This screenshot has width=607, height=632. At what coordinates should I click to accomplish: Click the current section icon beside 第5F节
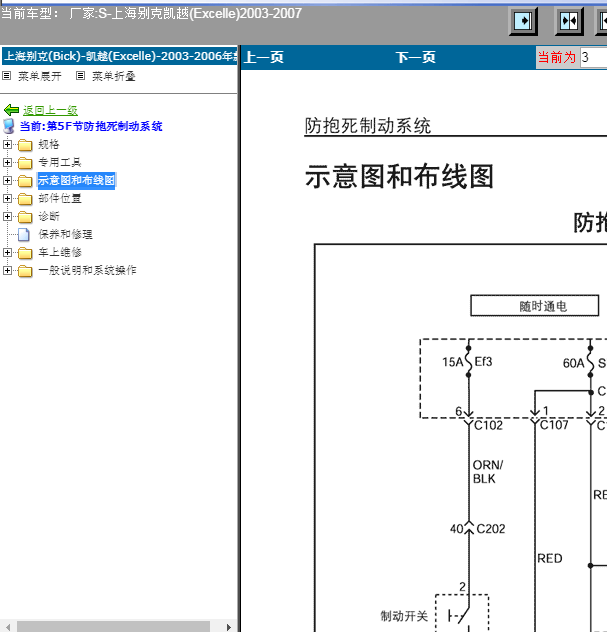point(9,127)
